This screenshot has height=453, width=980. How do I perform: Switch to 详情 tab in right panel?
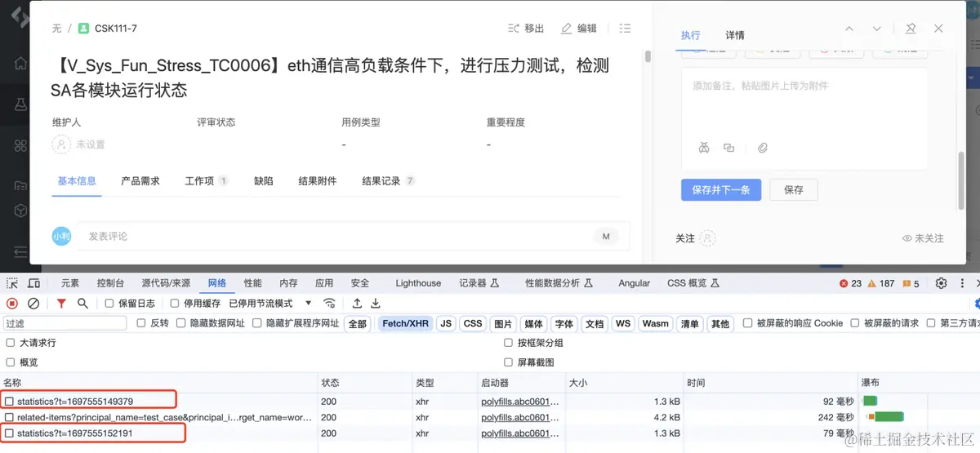[735, 35]
